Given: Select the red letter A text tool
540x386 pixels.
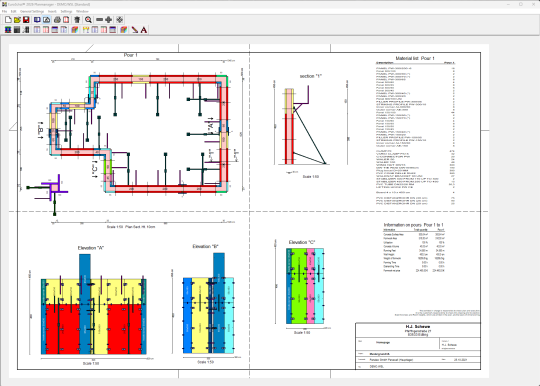Looking at the screenshot, I should click(144, 30).
